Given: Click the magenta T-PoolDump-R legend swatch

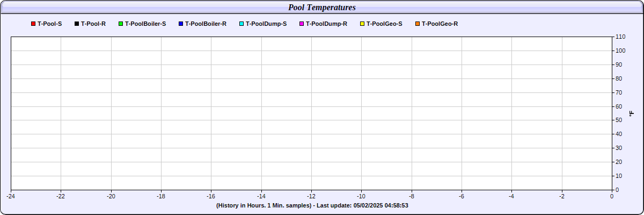Looking at the screenshot, I should click(x=302, y=24).
